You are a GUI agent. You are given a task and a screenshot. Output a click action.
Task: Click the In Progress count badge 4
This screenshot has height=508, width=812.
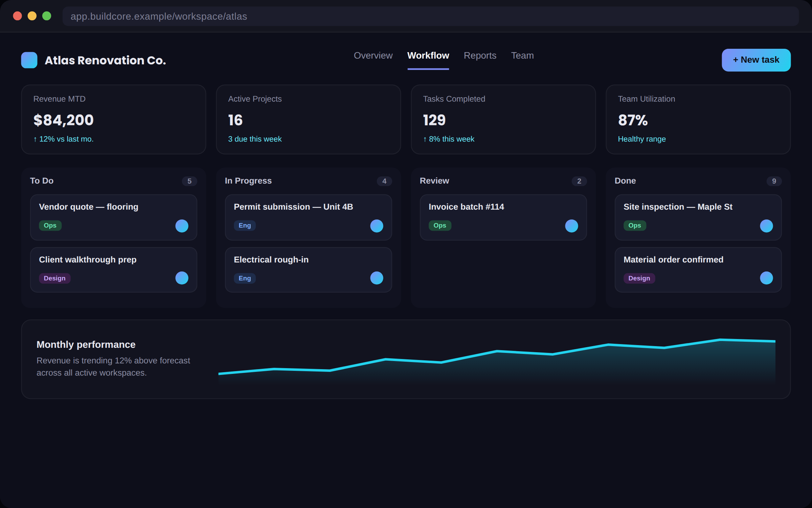click(x=384, y=181)
